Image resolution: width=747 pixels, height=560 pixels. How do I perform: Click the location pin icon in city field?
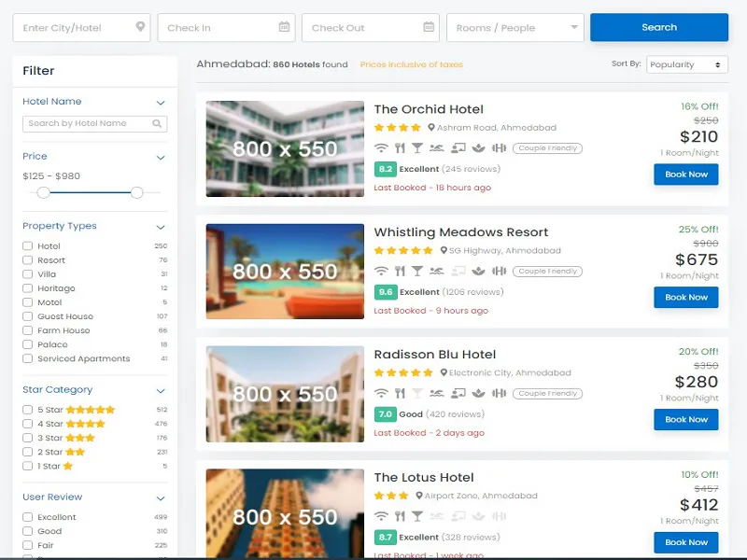pos(140,27)
